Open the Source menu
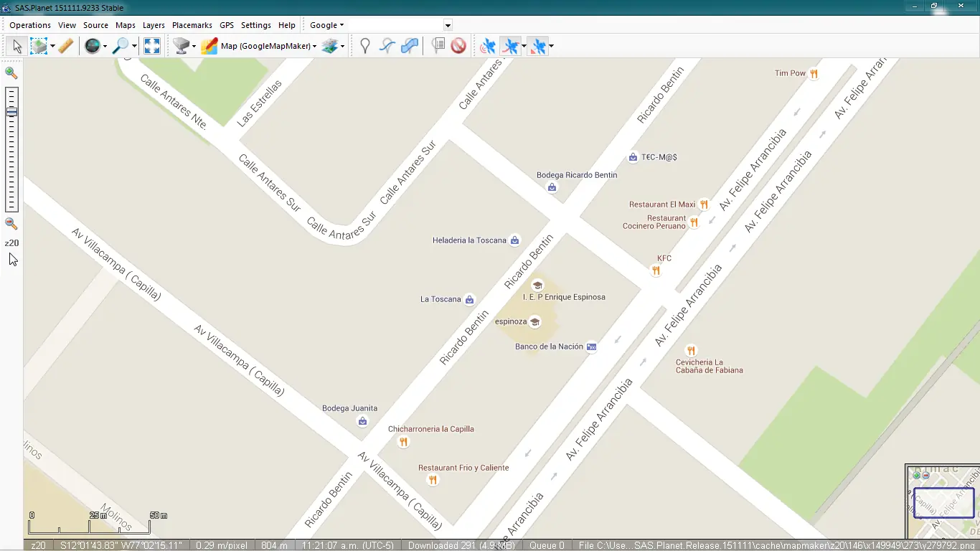This screenshot has width=980, height=551. point(95,25)
